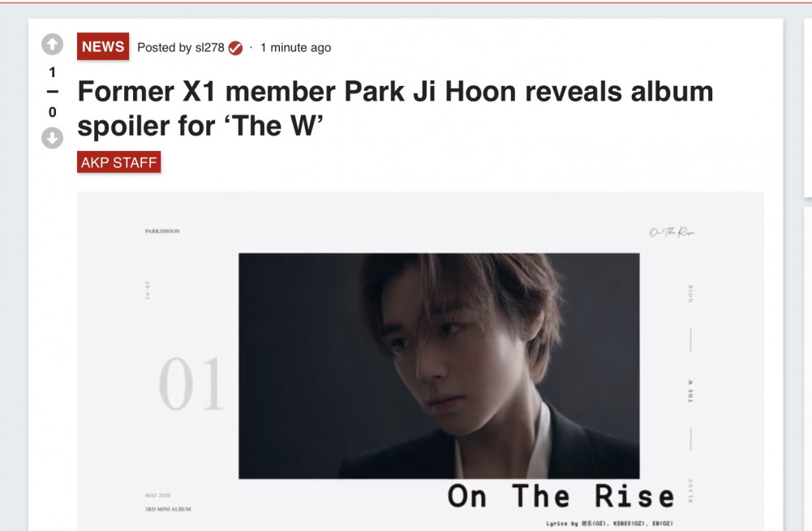Click the vertical NOIR label in image

point(690,293)
